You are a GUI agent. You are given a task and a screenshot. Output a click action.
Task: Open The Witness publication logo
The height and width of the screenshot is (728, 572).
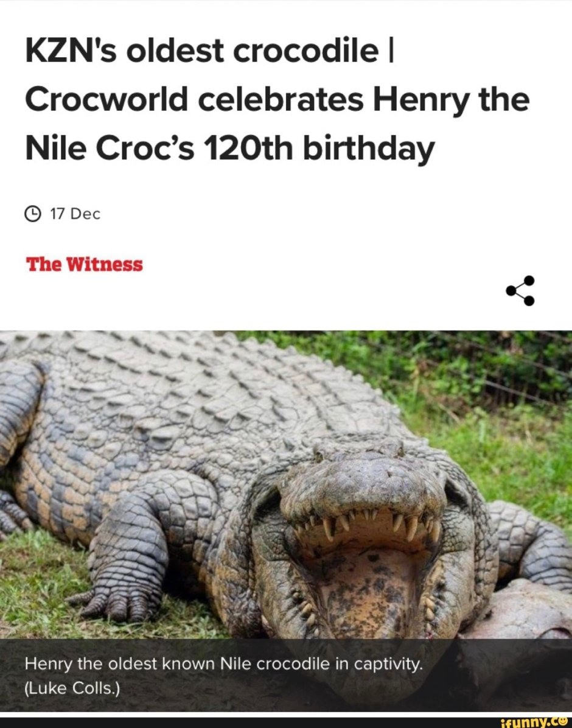tap(84, 264)
